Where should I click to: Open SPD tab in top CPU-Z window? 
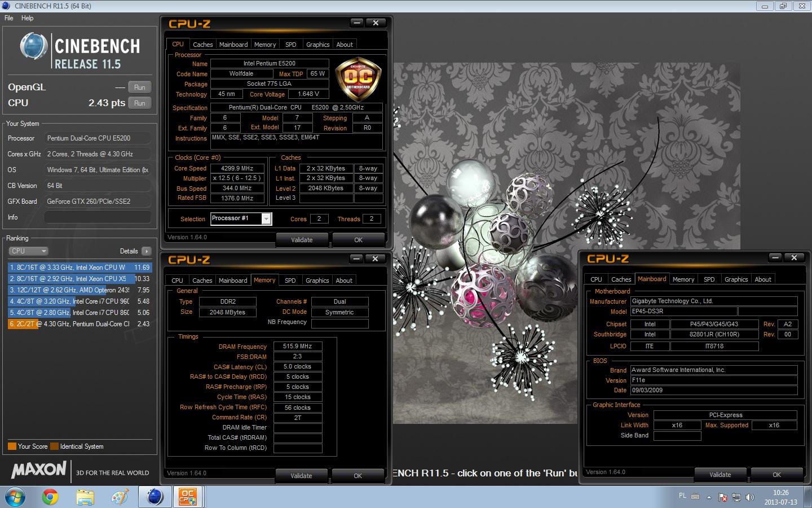click(x=291, y=45)
